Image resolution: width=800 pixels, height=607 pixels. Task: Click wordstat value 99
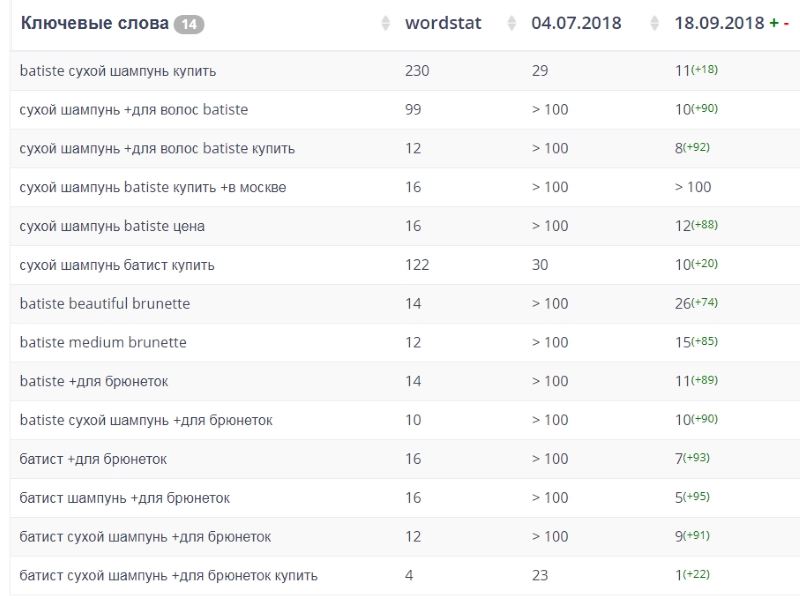point(413,109)
